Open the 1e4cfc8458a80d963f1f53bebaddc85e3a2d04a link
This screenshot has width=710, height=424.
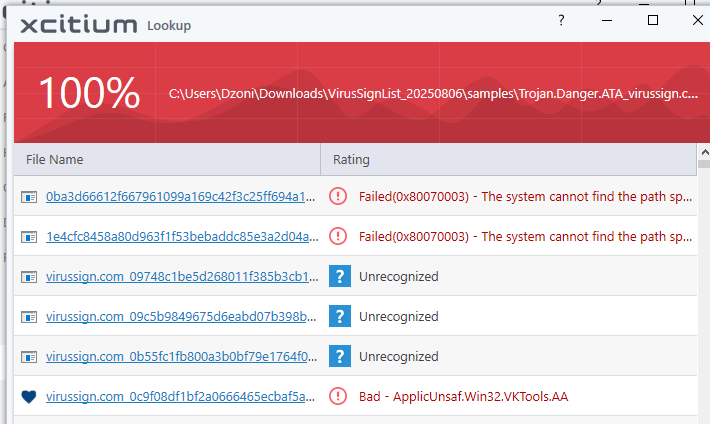pyautogui.click(x=181, y=236)
